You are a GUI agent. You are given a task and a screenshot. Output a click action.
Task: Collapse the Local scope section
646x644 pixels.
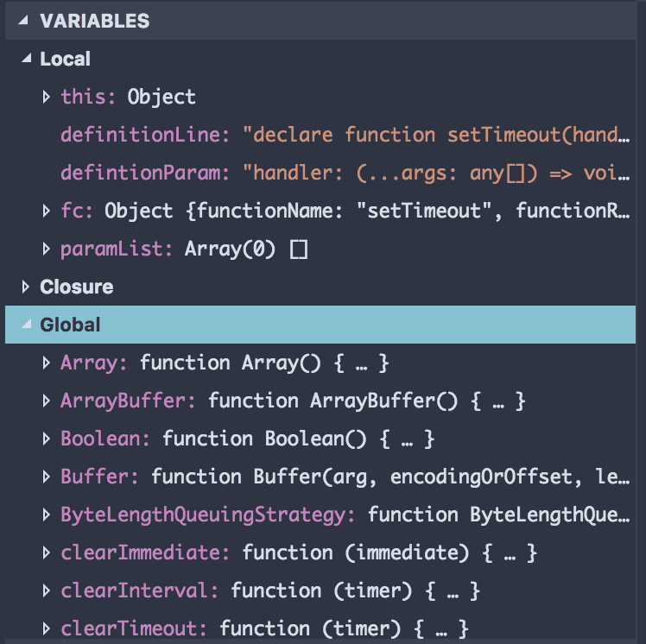tap(24, 60)
